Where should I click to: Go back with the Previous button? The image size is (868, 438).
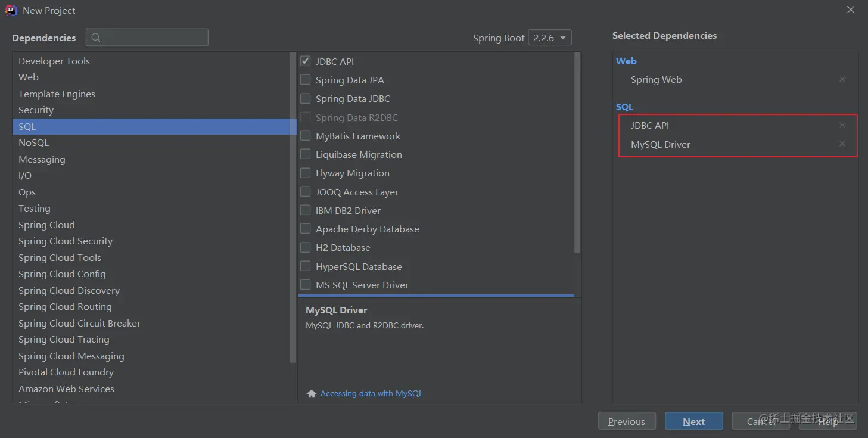click(x=627, y=421)
